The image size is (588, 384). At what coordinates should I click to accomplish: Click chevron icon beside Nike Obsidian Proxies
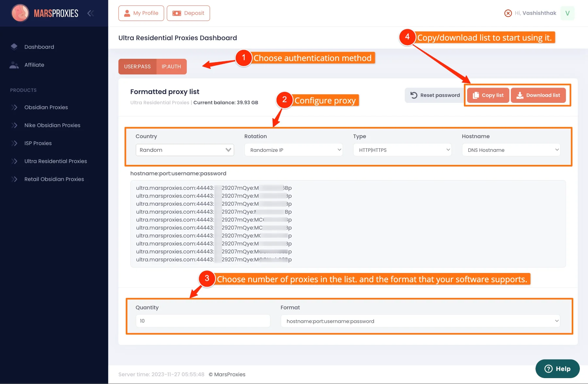[x=14, y=125]
